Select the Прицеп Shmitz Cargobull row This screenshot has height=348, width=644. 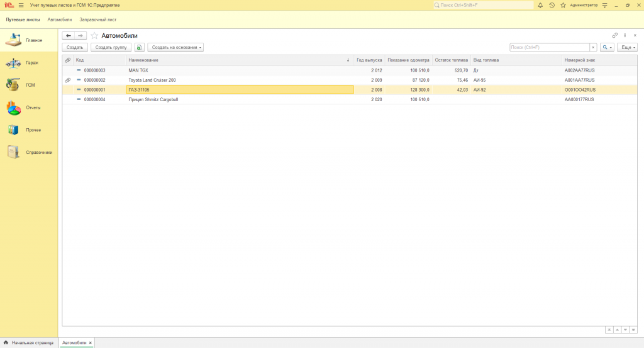(350, 99)
